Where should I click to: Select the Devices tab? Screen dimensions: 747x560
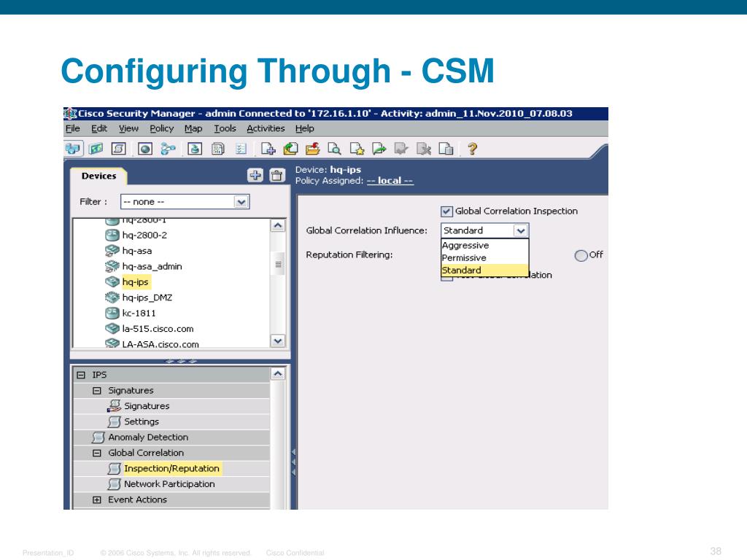(x=98, y=176)
